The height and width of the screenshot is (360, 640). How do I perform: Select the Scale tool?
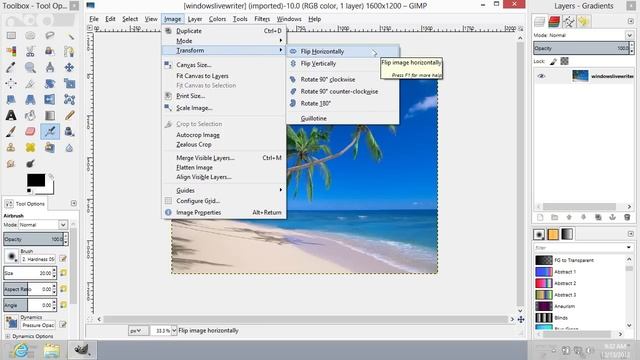69,83
